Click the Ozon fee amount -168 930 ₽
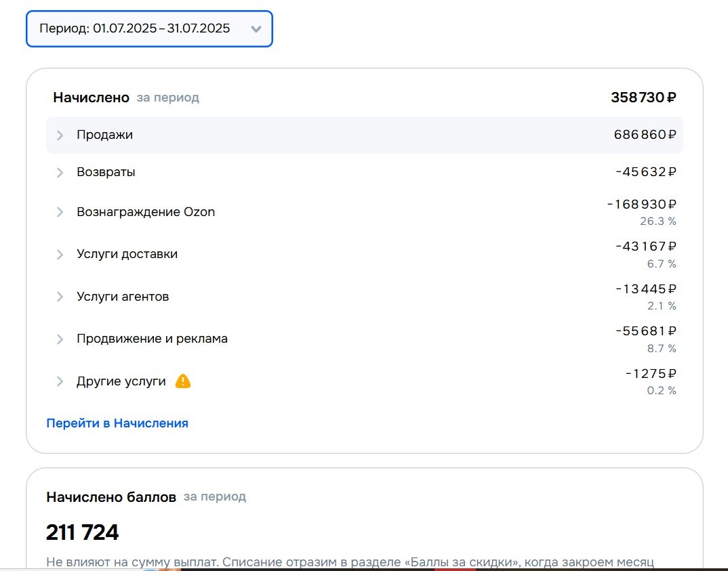 (x=642, y=205)
